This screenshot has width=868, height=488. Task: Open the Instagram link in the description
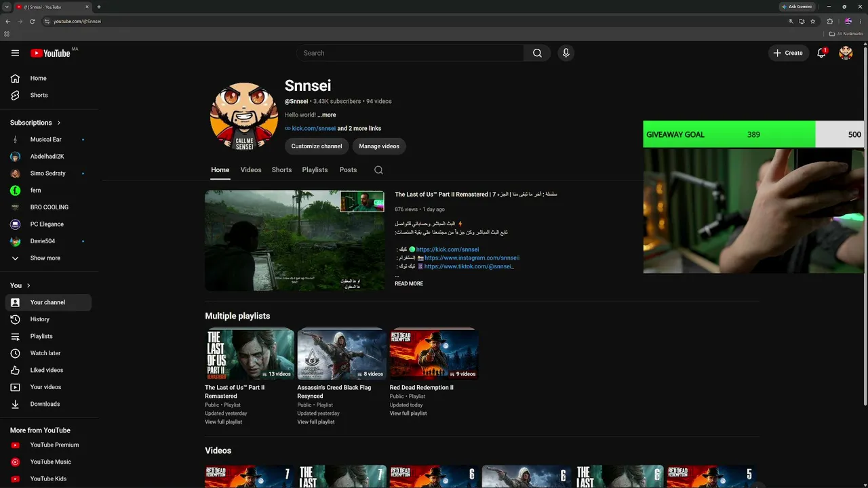(472, 258)
